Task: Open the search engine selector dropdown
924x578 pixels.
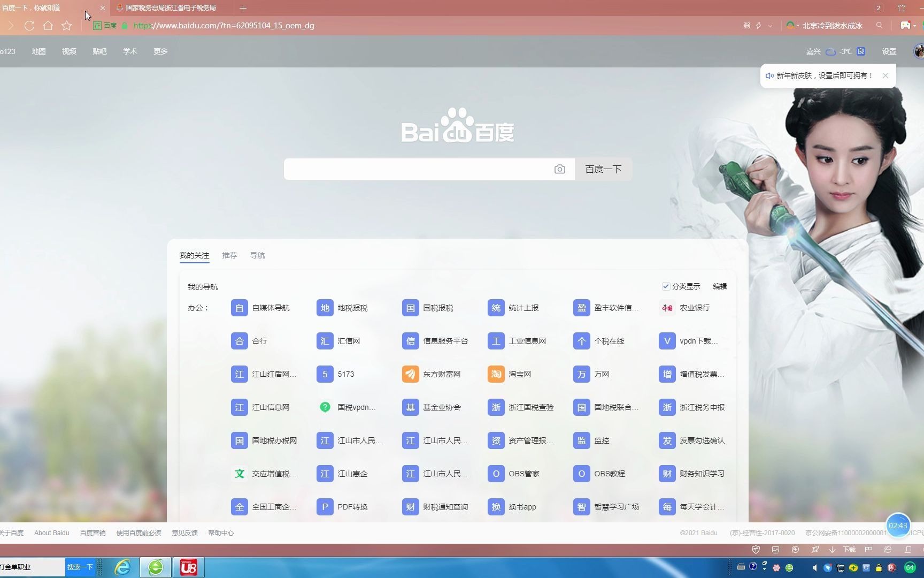Action: [x=792, y=26]
